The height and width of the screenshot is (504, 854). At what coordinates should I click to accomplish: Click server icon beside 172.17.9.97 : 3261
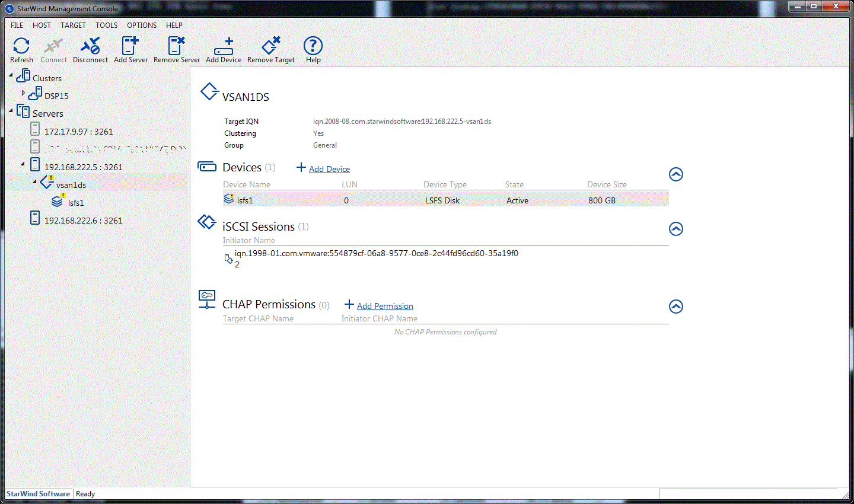coord(35,129)
